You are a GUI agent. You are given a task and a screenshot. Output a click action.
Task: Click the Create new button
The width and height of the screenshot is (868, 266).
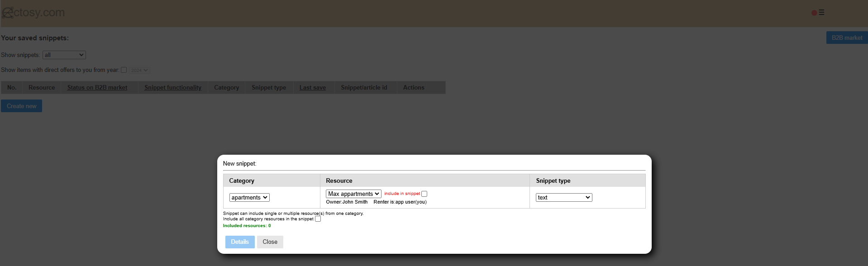21,106
